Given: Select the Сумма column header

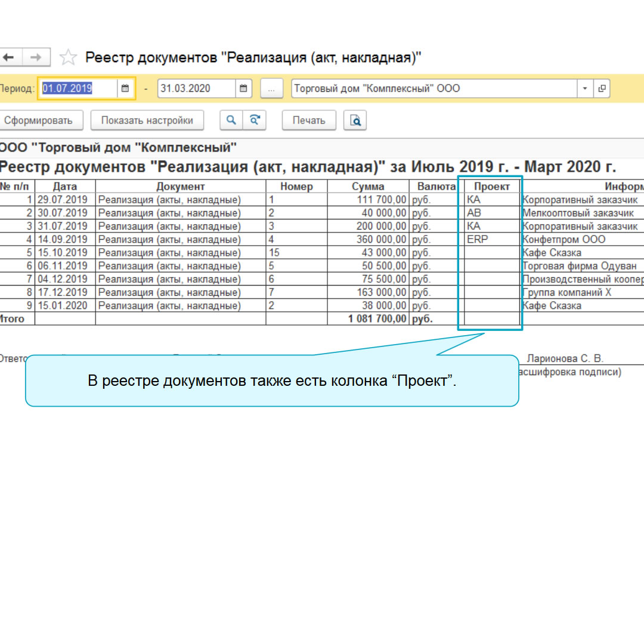Looking at the screenshot, I should click(x=368, y=187).
